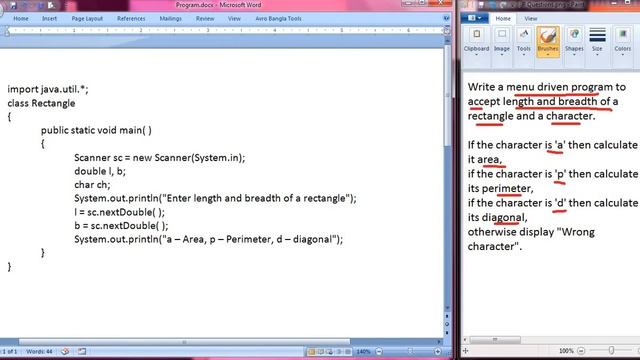
Task: Click Select Browse Object button in Word scrollbar
Action: point(447,324)
